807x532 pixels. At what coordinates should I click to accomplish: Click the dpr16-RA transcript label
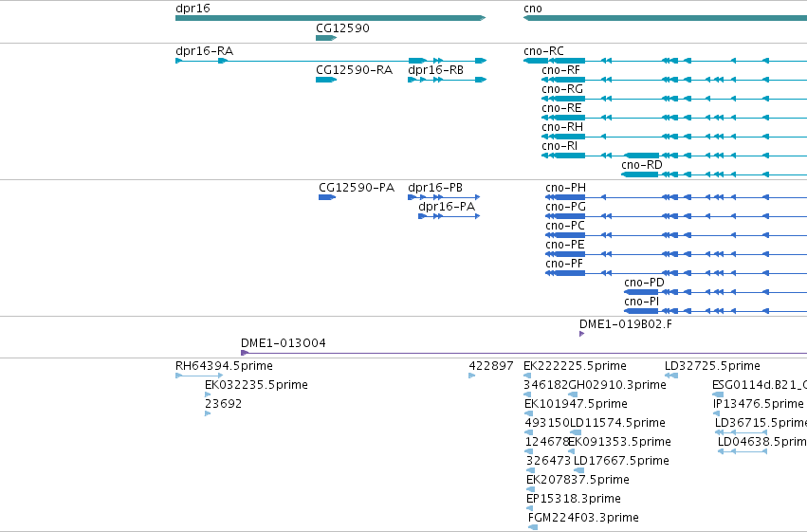pos(204,51)
